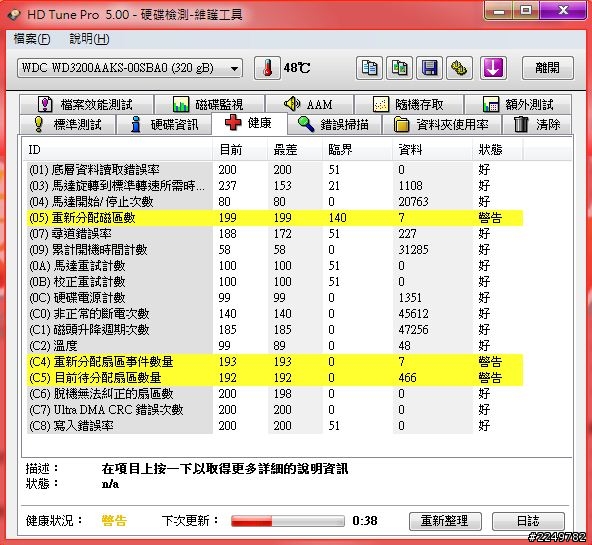Maximize the HD Tune Pro window
592x545 pixels.
[x=526, y=11]
